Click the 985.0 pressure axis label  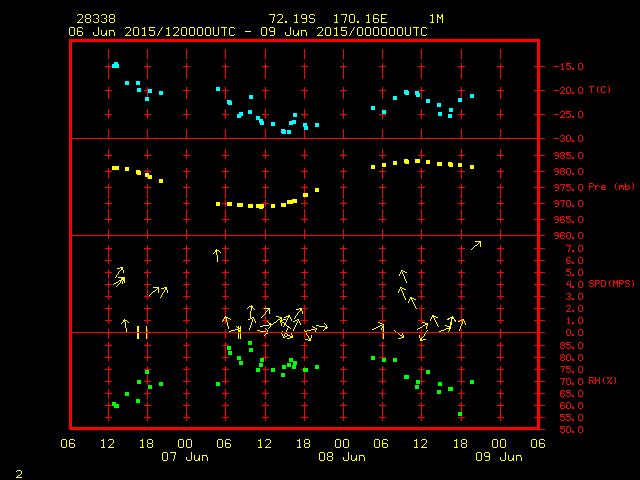click(569, 156)
